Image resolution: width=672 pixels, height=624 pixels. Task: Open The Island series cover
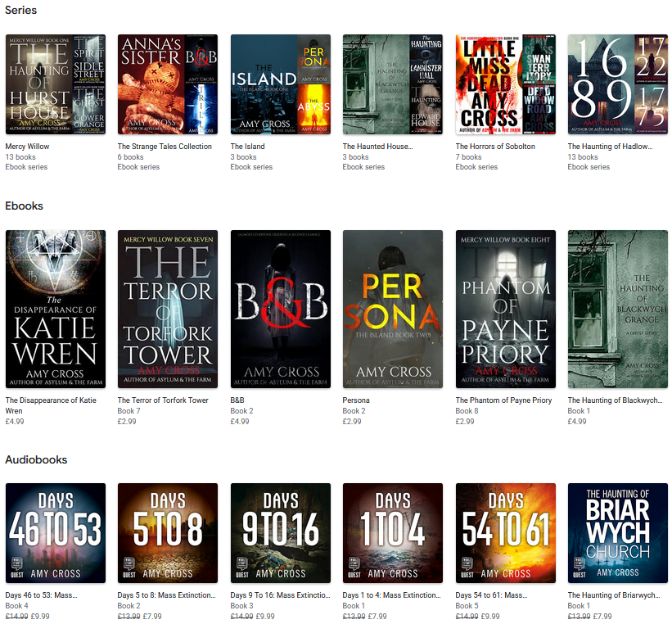[280, 84]
